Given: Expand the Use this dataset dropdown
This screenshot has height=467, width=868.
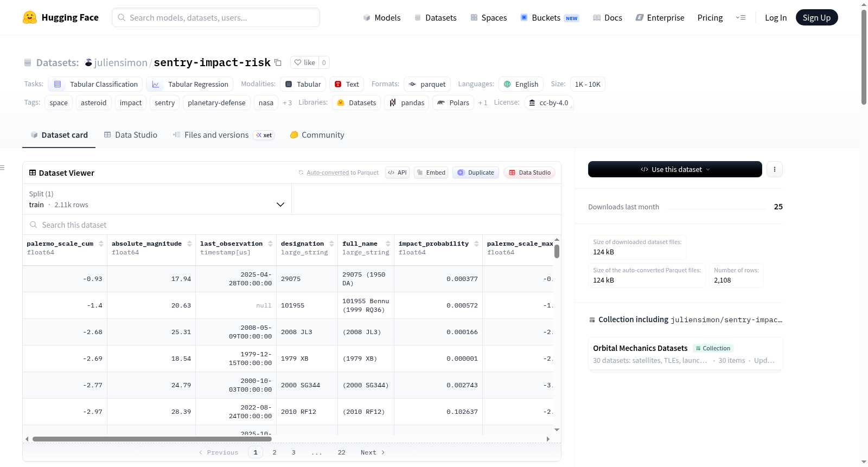Looking at the screenshot, I should click(x=675, y=169).
